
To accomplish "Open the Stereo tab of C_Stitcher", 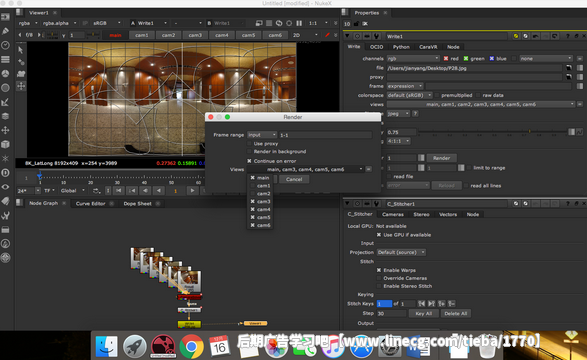I will pyautogui.click(x=421, y=214).
